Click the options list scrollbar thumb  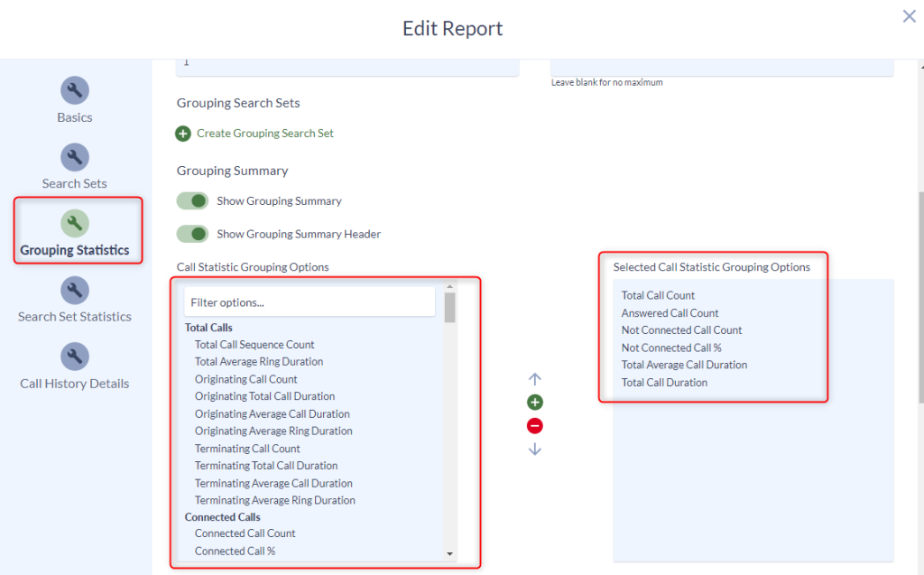449,307
